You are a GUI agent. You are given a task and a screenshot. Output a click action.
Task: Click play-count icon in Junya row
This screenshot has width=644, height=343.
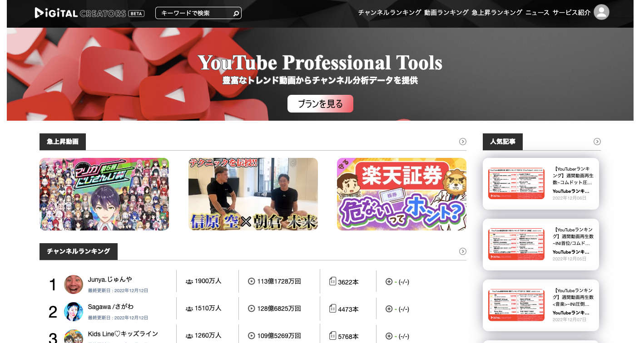coord(251,281)
